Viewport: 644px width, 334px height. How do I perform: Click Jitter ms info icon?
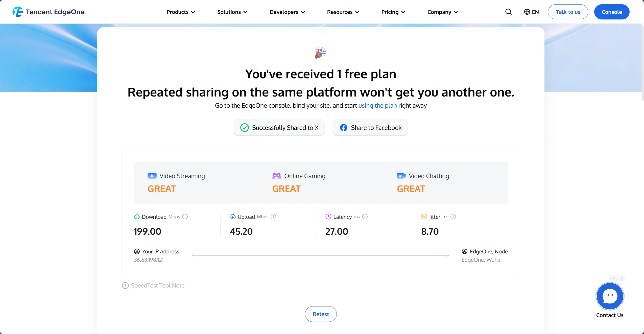[x=453, y=217]
